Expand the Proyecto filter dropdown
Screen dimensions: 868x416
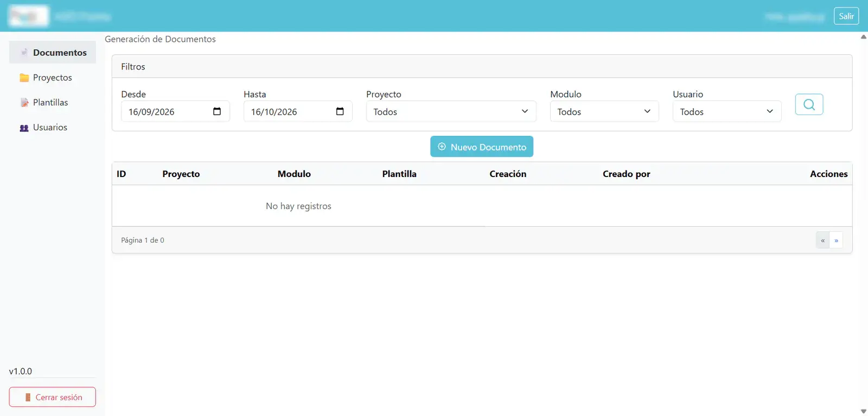click(x=451, y=111)
